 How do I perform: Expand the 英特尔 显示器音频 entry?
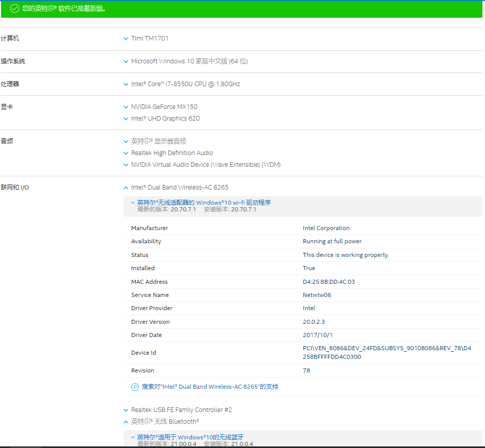[126, 142]
